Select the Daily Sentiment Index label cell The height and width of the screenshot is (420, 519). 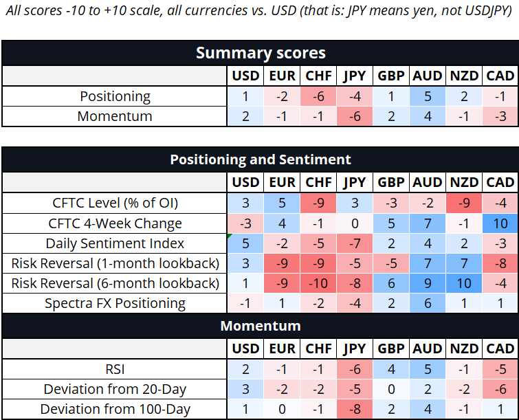[115, 243]
